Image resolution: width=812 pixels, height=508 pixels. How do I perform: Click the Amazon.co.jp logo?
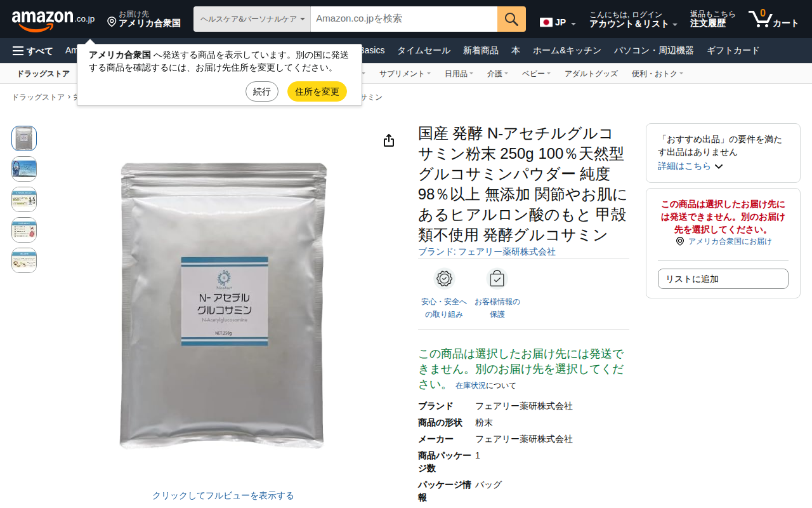pyautogui.click(x=53, y=20)
